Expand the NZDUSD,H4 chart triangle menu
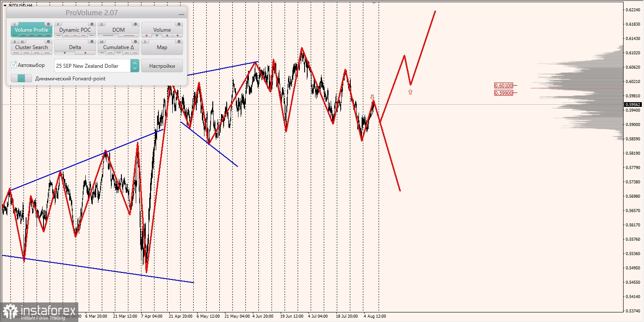Image resolution: width=644 pixels, height=322 pixels. [x=5, y=5]
